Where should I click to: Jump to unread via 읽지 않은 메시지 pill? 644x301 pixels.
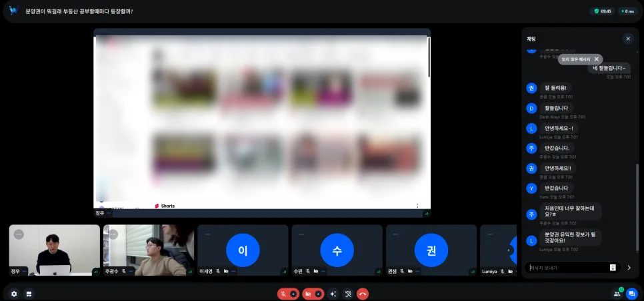(x=576, y=59)
